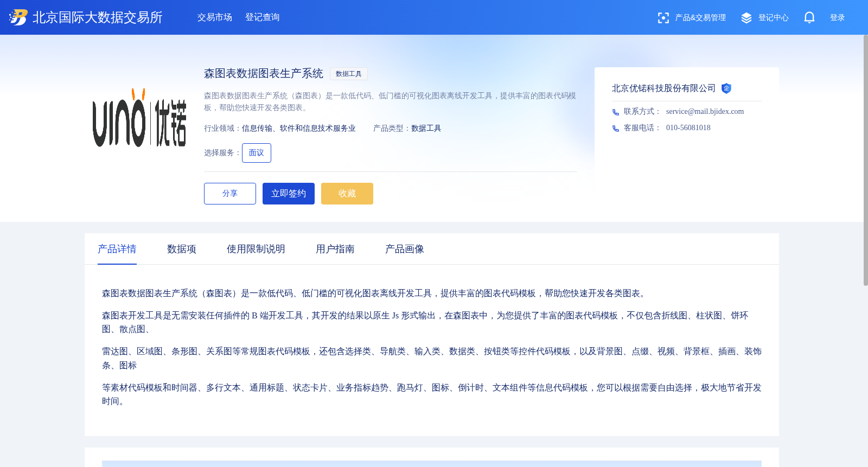Click the 森图表数据图表生产系统 product title
The width and height of the screenshot is (868, 467).
coord(264,73)
